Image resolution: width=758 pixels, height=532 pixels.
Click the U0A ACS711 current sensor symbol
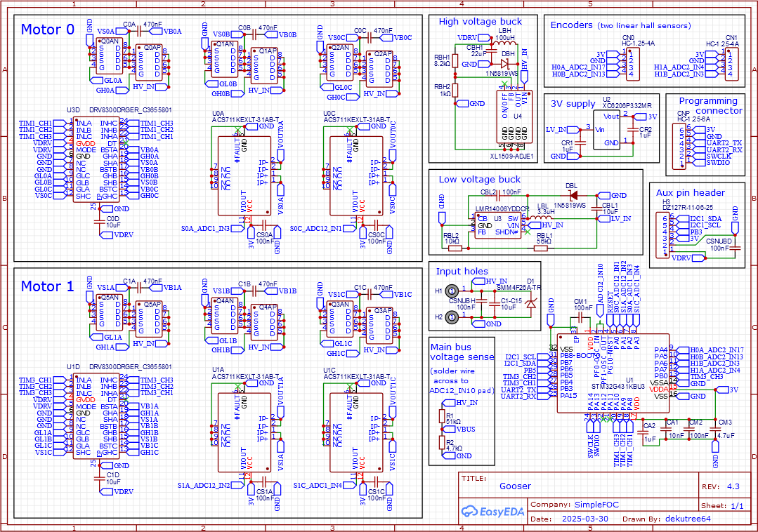244,175
